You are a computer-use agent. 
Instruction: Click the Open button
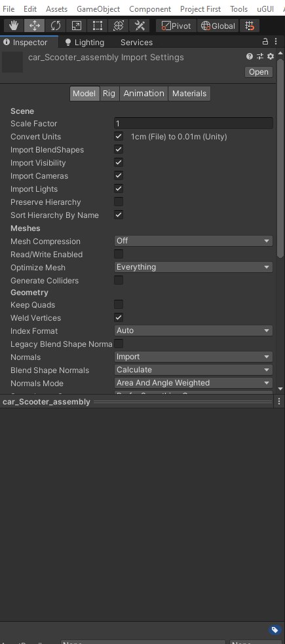tap(259, 72)
